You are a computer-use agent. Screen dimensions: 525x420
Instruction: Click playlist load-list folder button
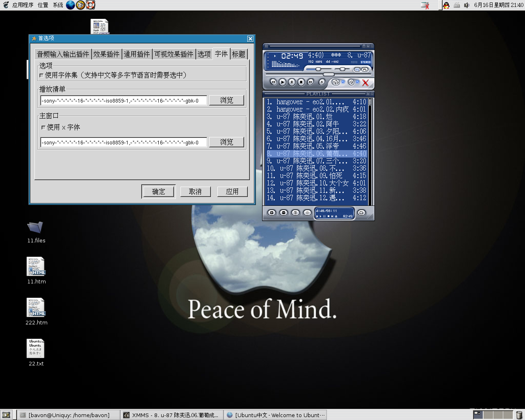click(361, 212)
